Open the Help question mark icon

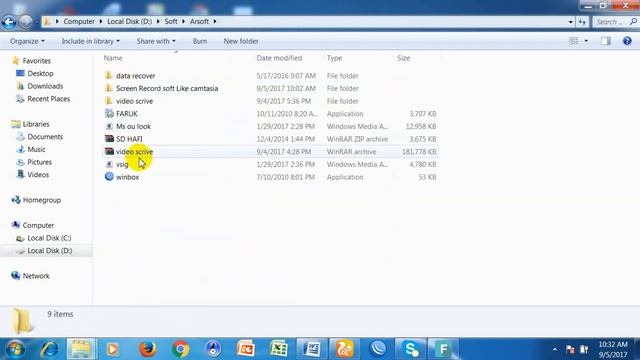627,41
